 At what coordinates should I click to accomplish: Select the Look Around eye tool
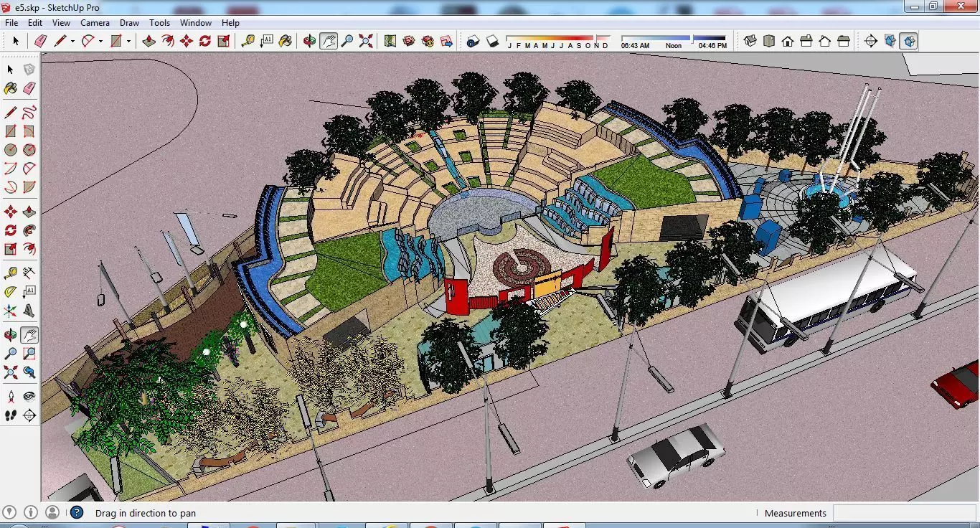coord(29,397)
